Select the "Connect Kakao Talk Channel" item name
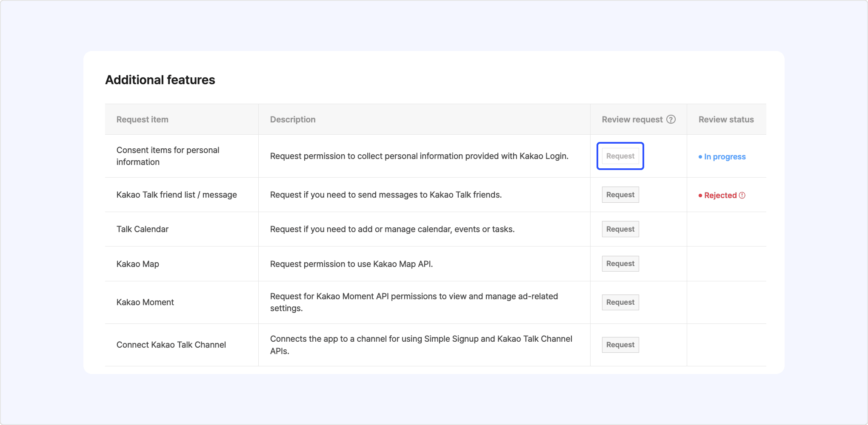868x425 pixels. point(171,345)
